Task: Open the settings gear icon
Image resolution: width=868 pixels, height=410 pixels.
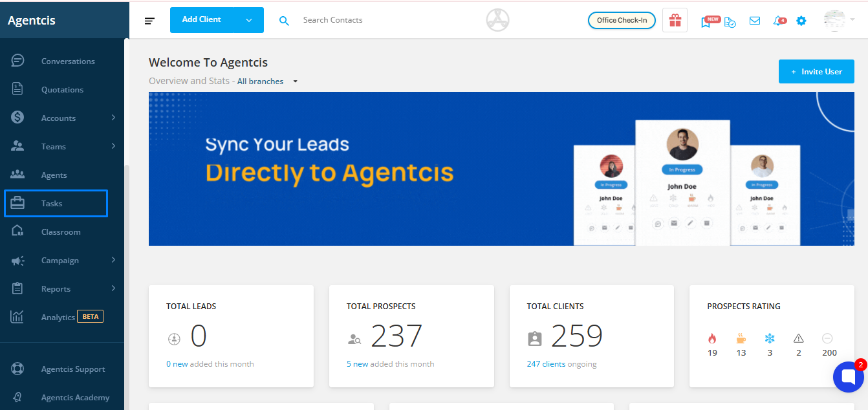Action: coord(801,21)
